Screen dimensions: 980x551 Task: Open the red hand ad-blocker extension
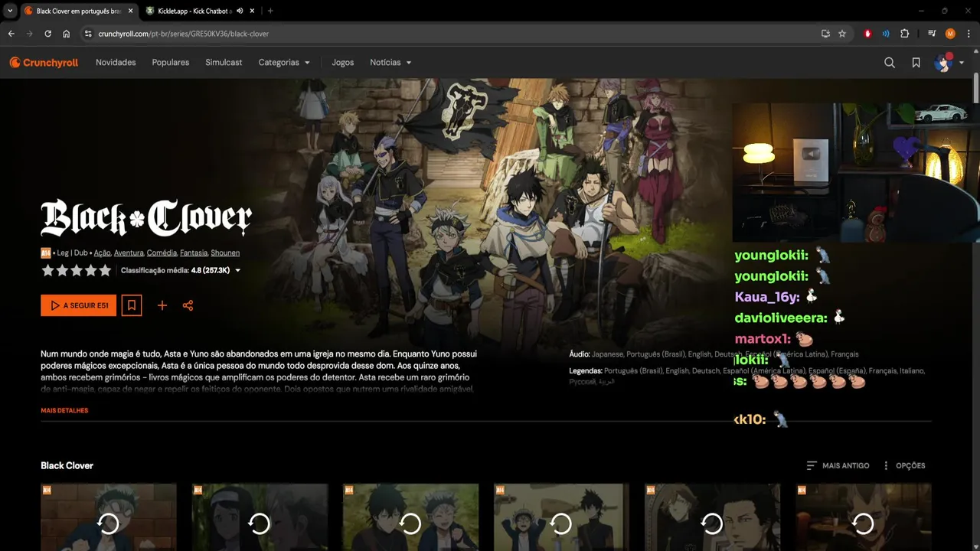tap(867, 34)
